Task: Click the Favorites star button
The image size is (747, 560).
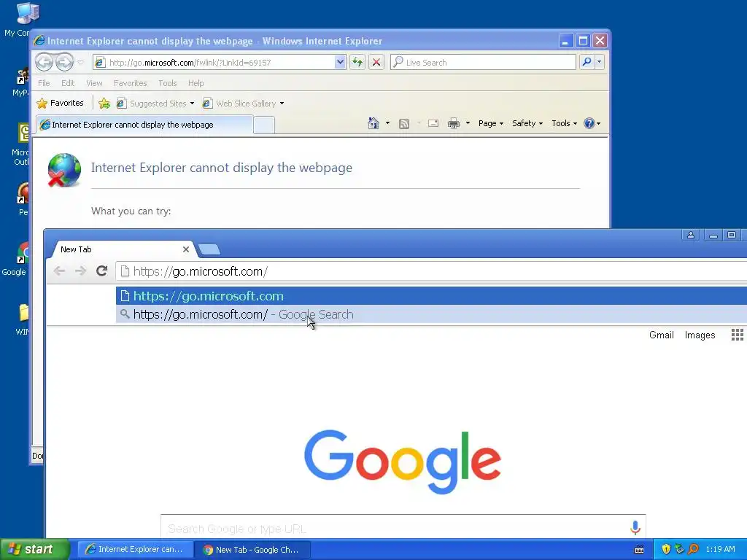Action: point(60,103)
